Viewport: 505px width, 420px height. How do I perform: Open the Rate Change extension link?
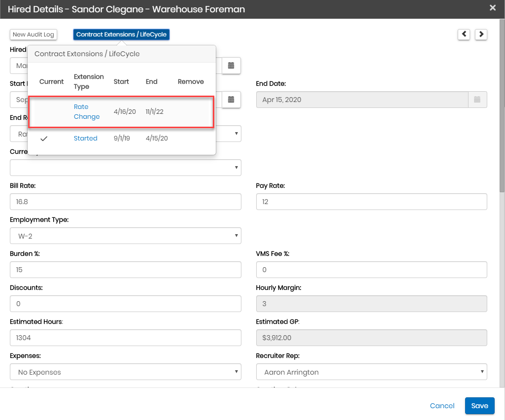[87, 112]
